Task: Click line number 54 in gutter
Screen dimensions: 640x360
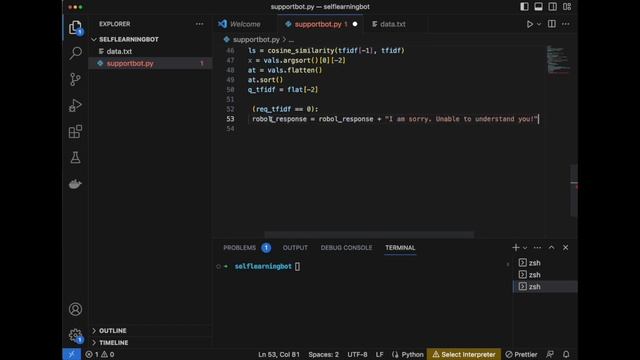Action: (x=231, y=129)
